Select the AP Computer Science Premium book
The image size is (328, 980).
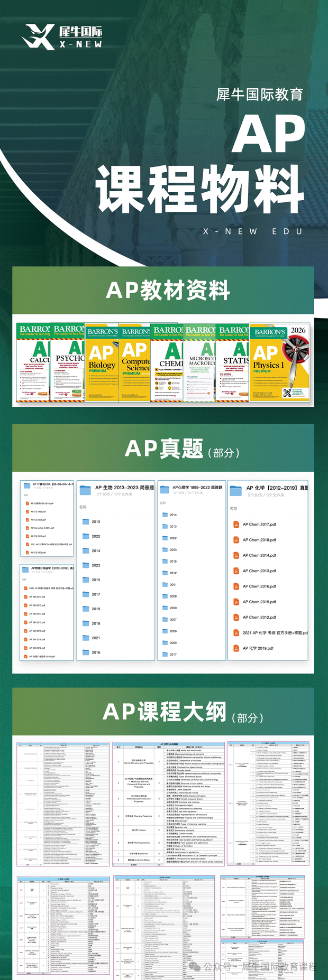click(x=135, y=363)
